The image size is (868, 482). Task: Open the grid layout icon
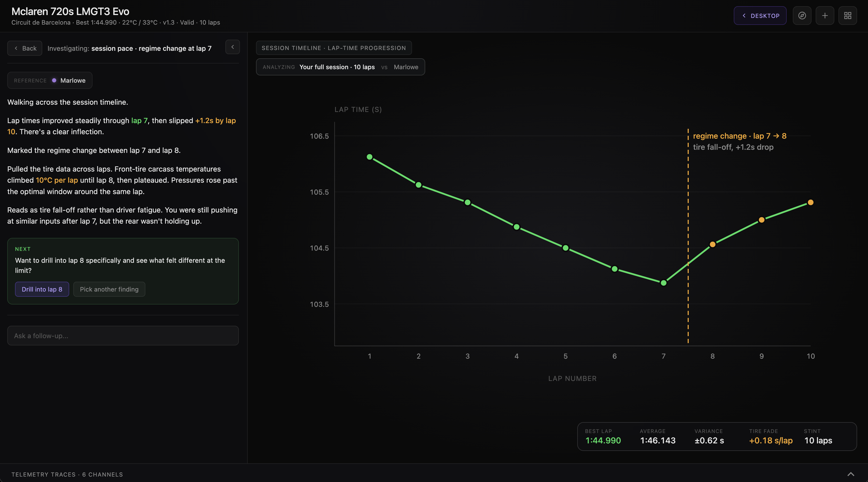(848, 16)
